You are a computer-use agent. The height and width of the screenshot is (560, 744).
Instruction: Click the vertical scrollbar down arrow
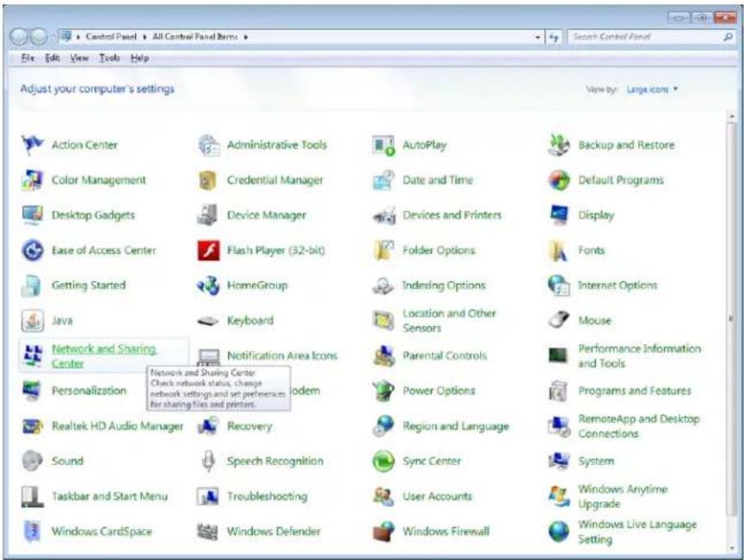tap(732, 548)
